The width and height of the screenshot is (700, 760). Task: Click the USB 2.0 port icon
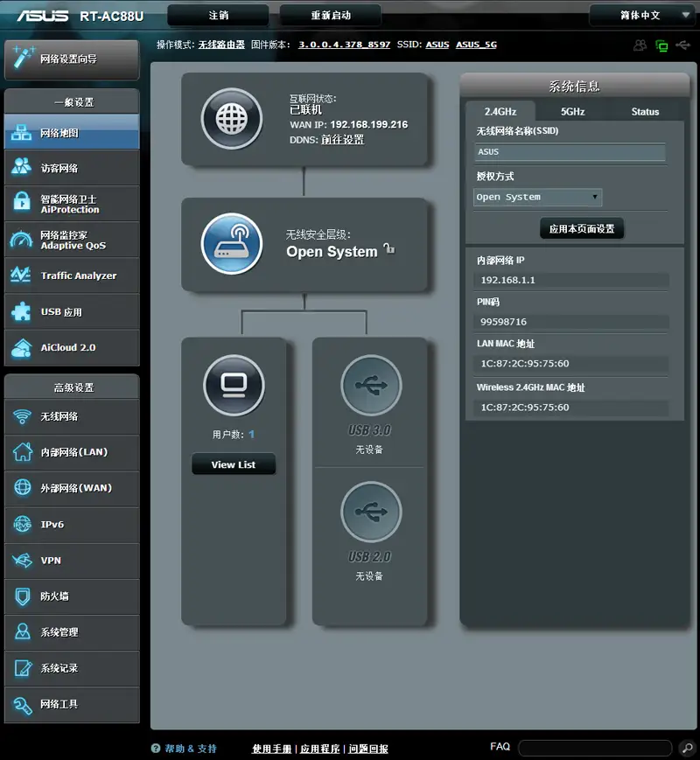pos(371,512)
